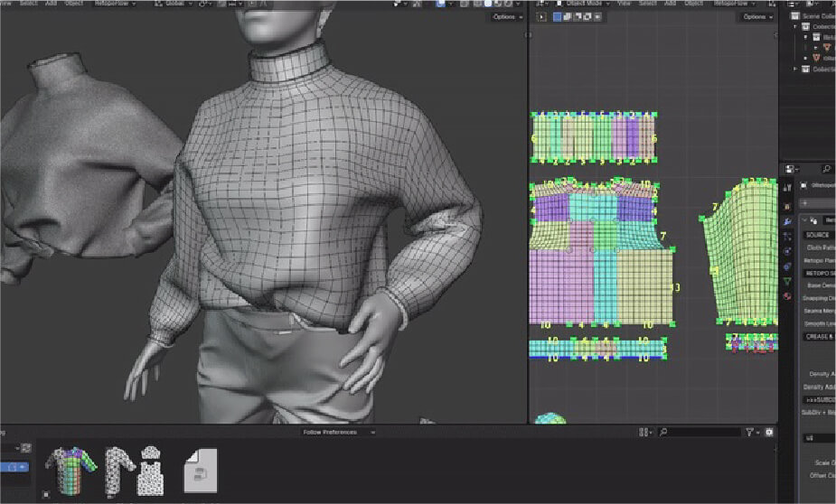
Task: Open the Retopoflow menu in the left viewport
Action: coord(112,4)
